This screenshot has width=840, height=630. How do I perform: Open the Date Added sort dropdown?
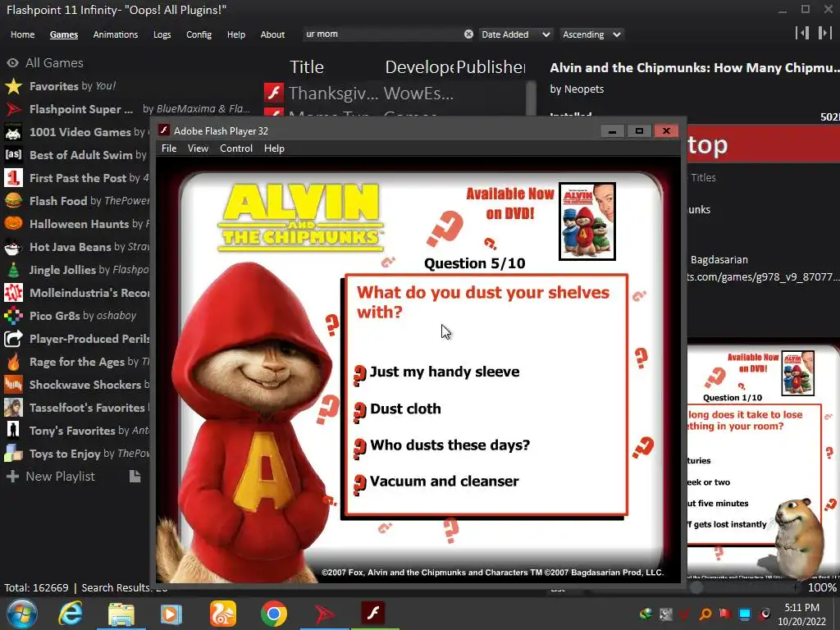point(515,34)
